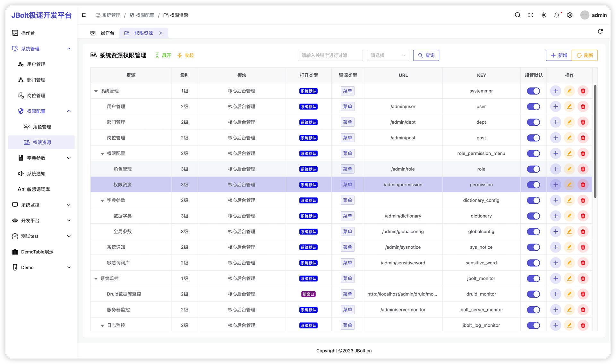
Task: Focus the keyword filter input field
Action: 330,55
